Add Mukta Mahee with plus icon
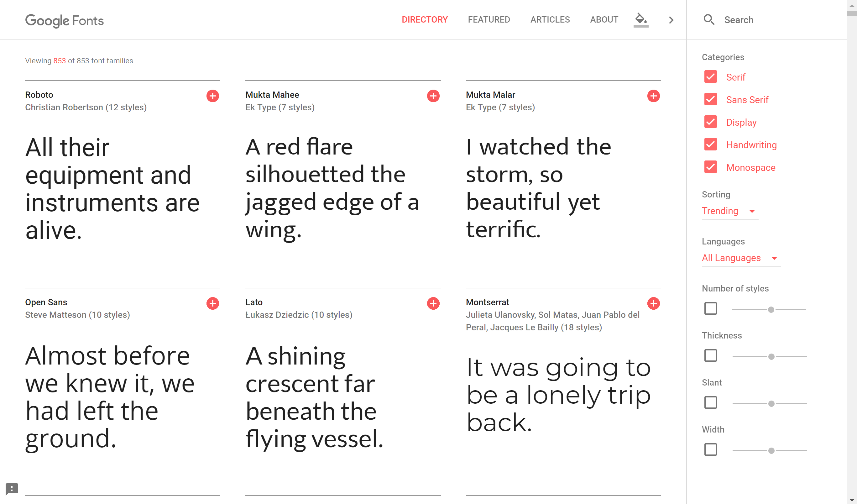The height and width of the screenshot is (504, 857). [433, 96]
